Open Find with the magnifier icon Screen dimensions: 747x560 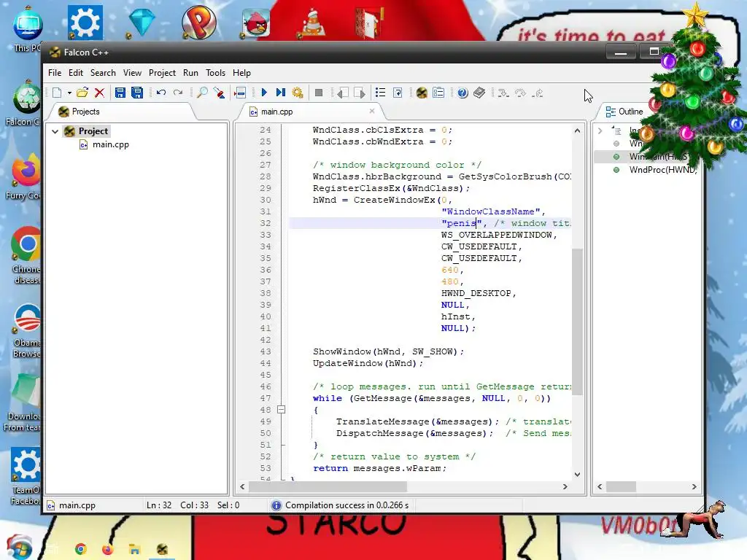pyautogui.click(x=202, y=93)
